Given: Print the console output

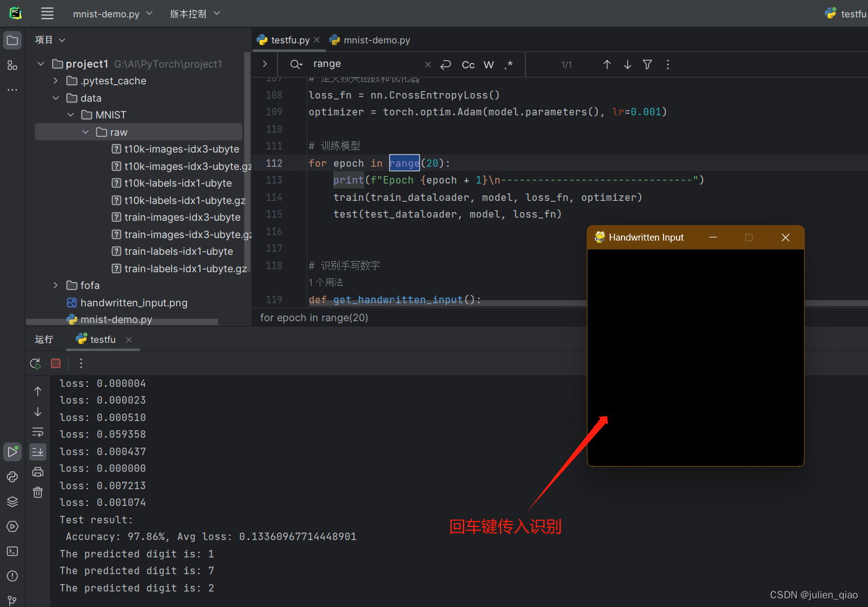Looking at the screenshot, I should coord(38,472).
